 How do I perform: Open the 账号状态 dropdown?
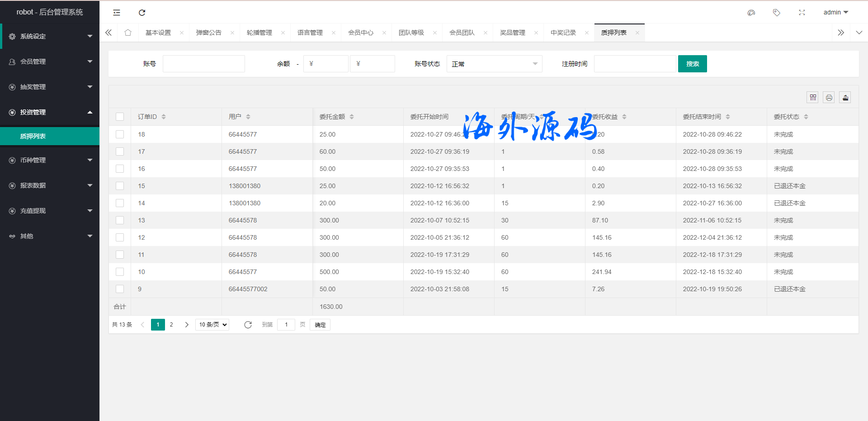(x=494, y=64)
